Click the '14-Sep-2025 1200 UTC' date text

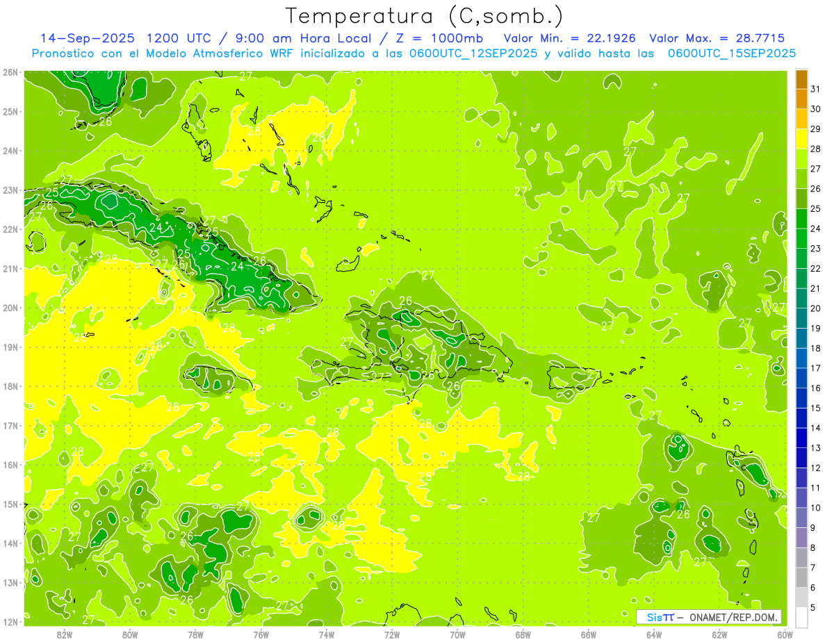coord(126,39)
